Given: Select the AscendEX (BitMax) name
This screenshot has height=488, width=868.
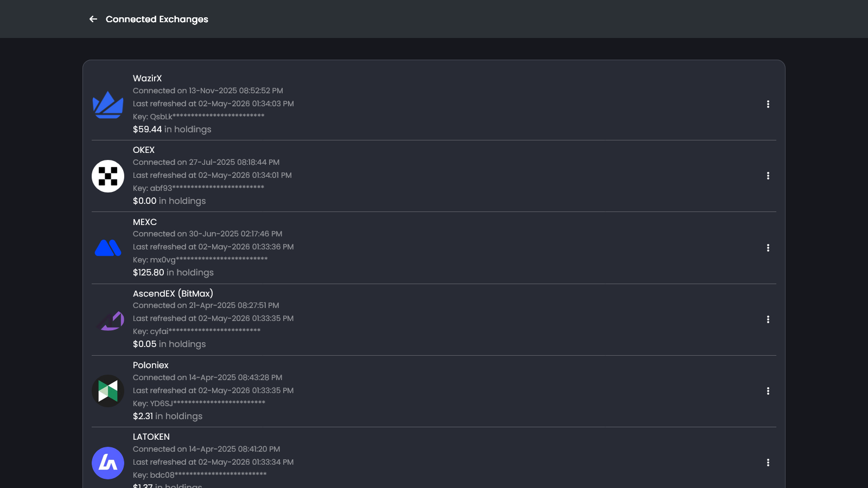Looking at the screenshot, I should tap(173, 293).
